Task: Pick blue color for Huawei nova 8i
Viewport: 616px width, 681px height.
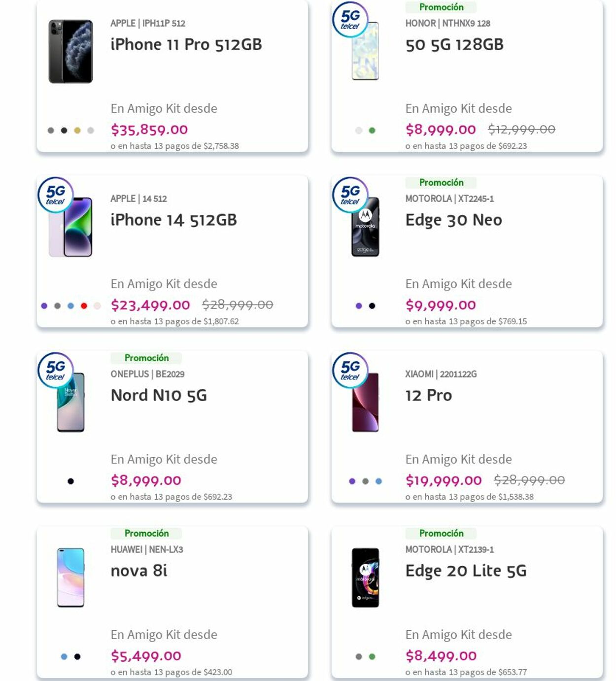Action: tap(64, 657)
